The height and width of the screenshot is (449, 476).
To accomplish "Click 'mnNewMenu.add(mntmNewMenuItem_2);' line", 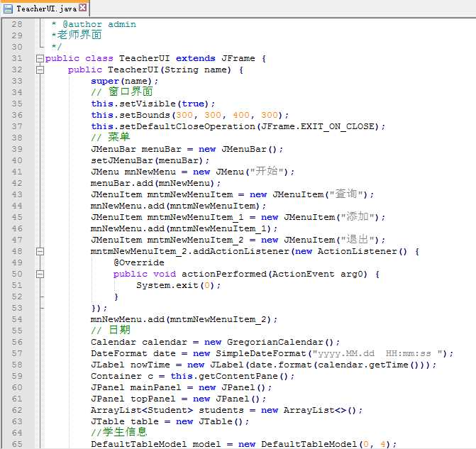I will (184, 320).
